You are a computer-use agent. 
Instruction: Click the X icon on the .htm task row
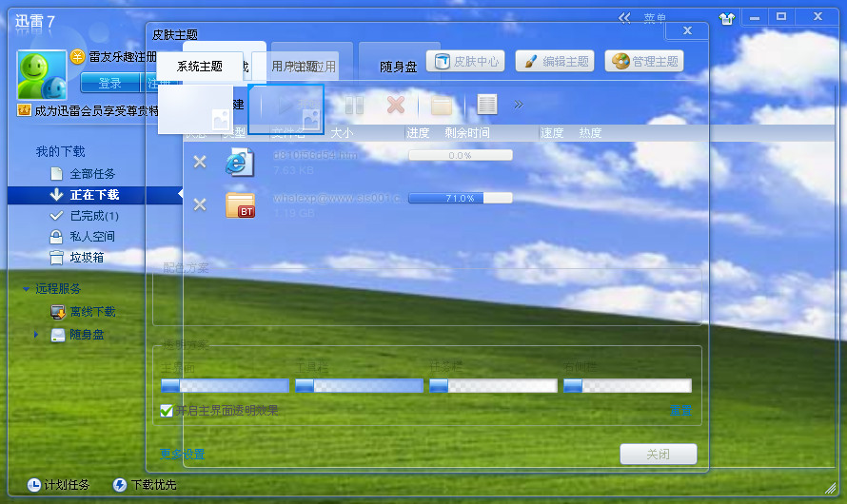[x=200, y=162]
